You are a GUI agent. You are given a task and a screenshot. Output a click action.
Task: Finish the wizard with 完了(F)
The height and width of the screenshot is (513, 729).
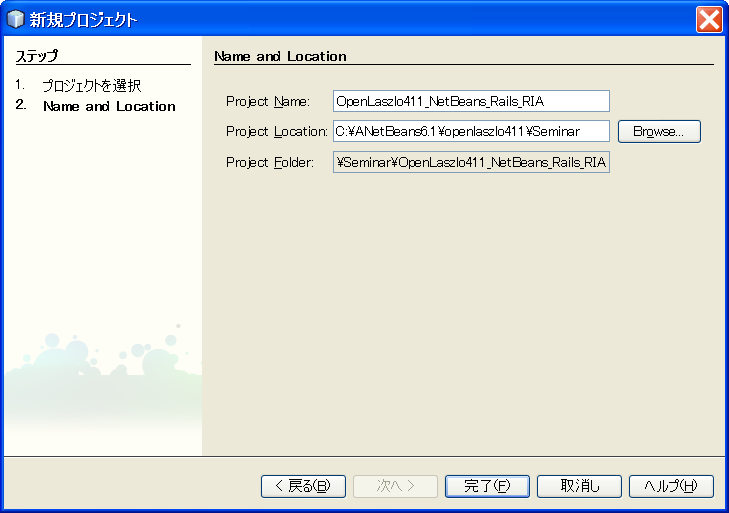[487, 486]
